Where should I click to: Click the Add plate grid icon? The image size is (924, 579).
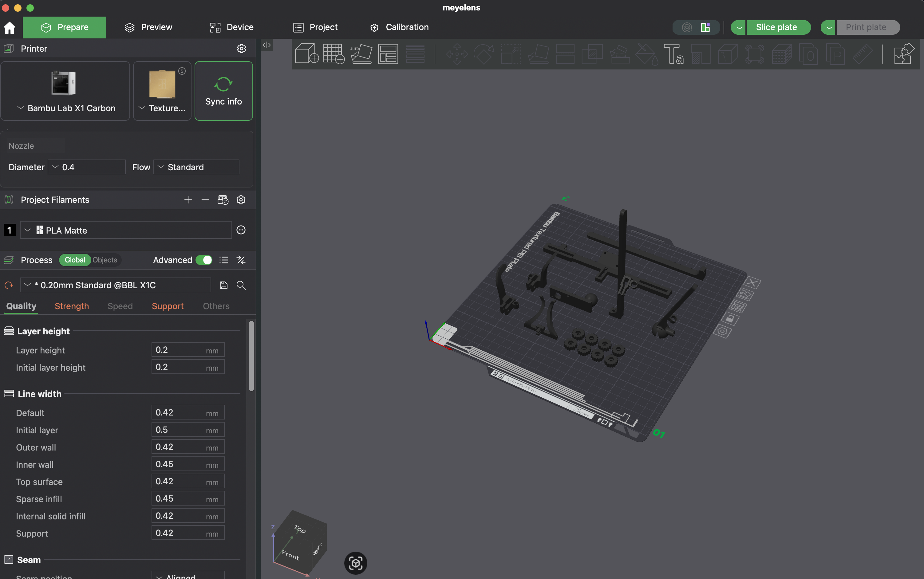pyautogui.click(x=334, y=53)
